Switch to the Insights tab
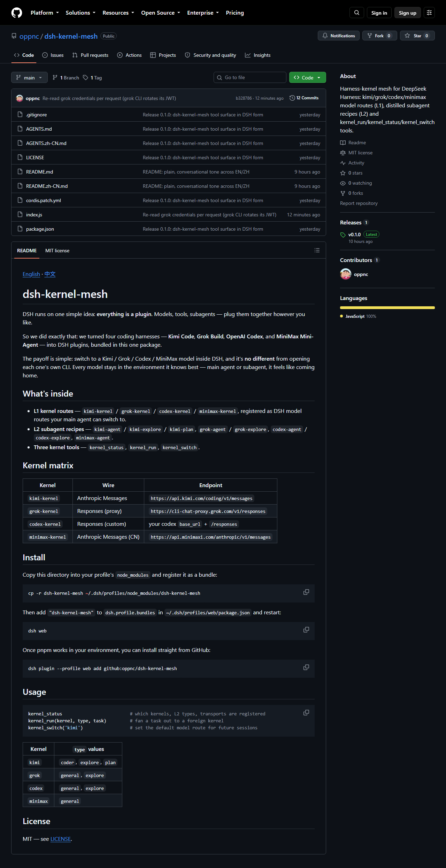The width and height of the screenshot is (446, 868). [258, 55]
